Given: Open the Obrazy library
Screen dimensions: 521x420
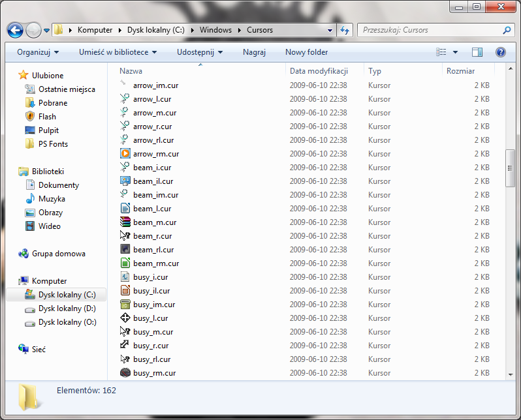Looking at the screenshot, I should (44, 213).
